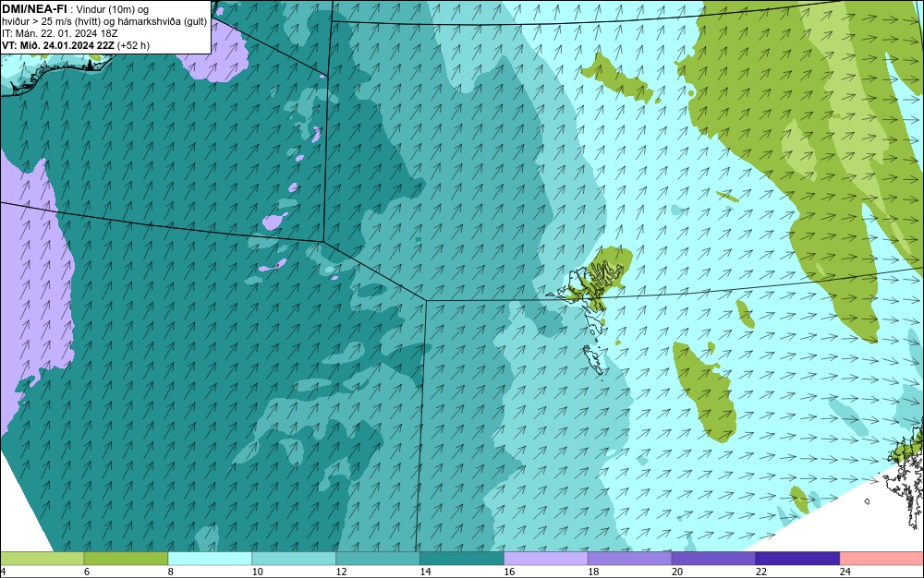This screenshot has width=924, height=578.
Task: Click the light teal 10–12 m/s legend swatch
Action: [294, 559]
